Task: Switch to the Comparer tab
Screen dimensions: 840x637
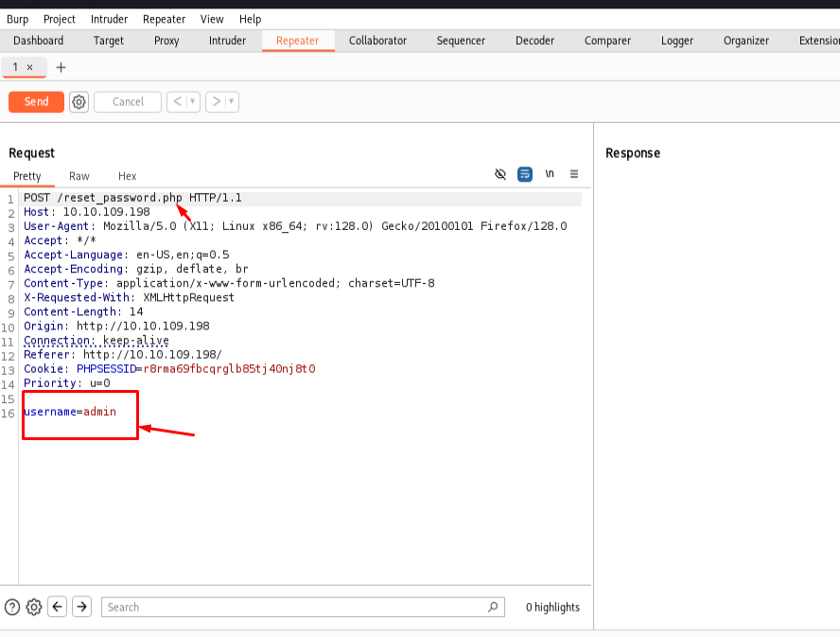Action: 607,41
